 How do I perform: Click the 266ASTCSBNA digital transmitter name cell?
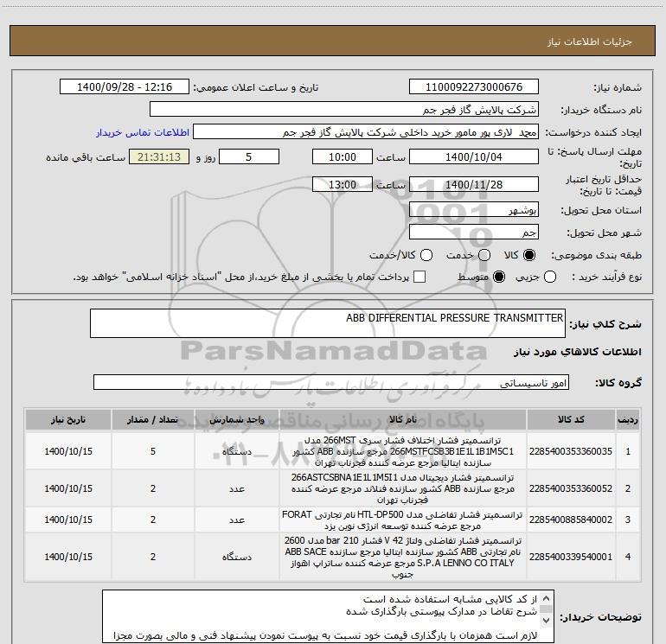point(403,488)
